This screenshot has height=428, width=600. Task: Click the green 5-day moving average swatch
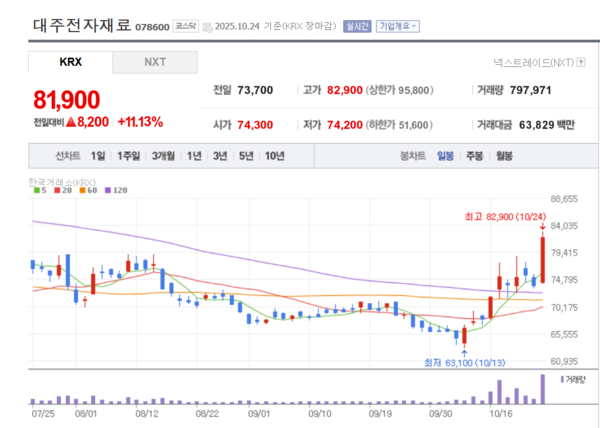tap(36, 190)
